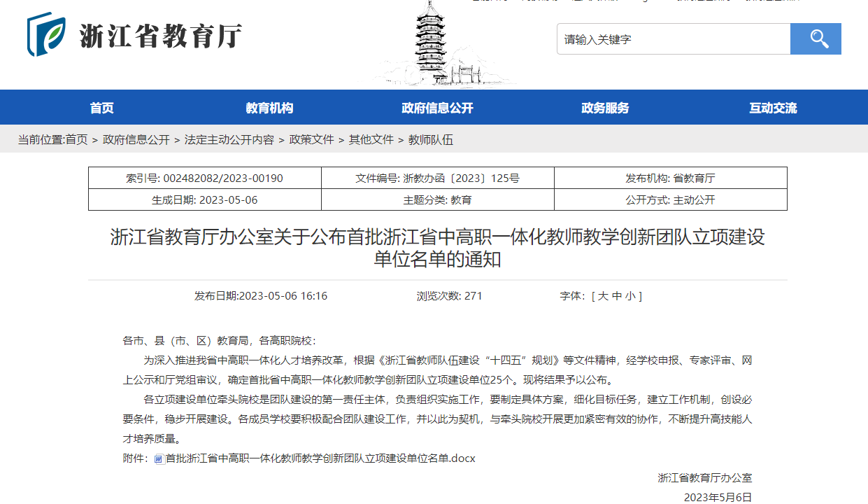Image resolution: width=868 pixels, height=504 pixels.
Task: Click the docx file icon beside attachment
Action: [159, 459]
